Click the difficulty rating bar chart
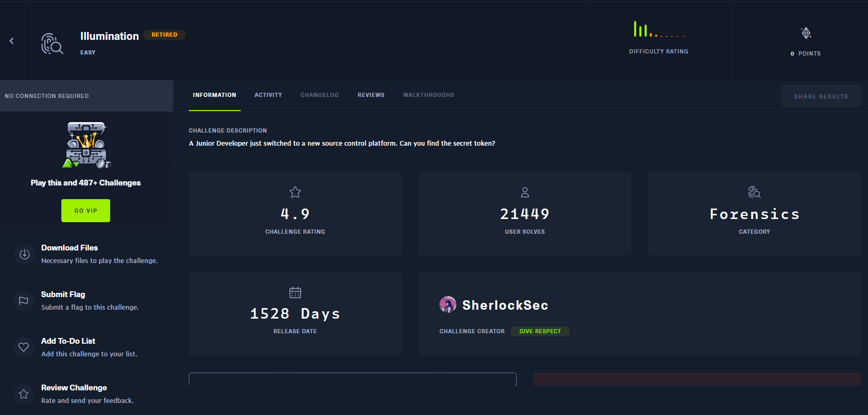 tap(659, 29)
